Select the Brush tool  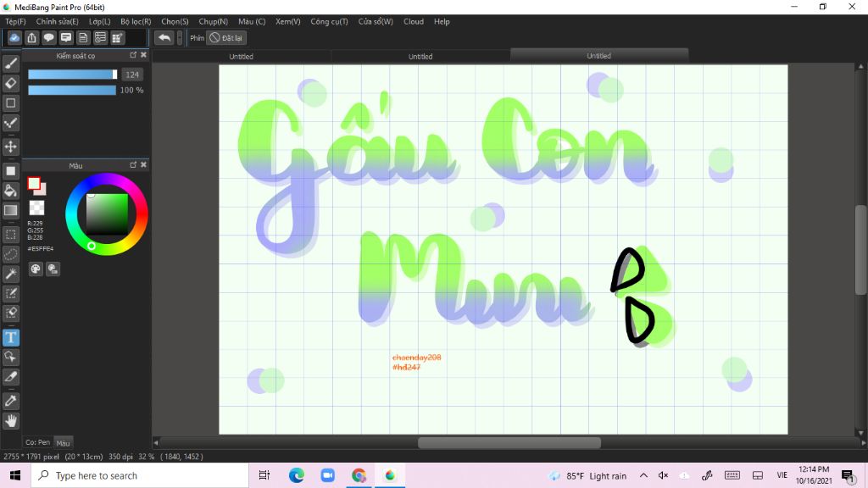[x=10, y=64]
